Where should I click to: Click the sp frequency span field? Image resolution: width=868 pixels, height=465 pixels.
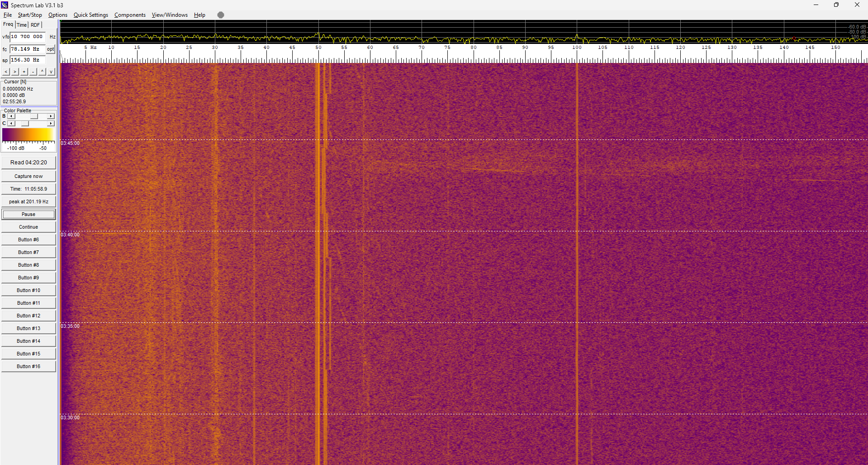pos(28,60)
